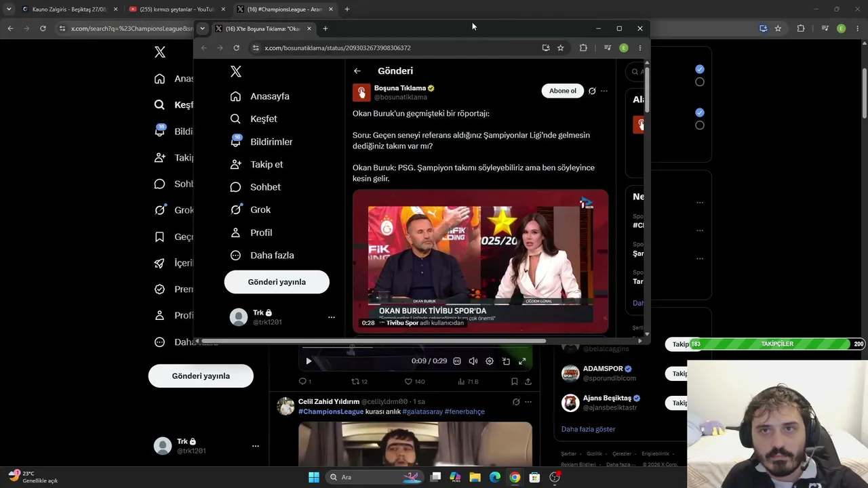The height and width of the screenshot is (488, 868).
Task: Select the unchecked radio in the lower filter group
Action: [700, 125]
